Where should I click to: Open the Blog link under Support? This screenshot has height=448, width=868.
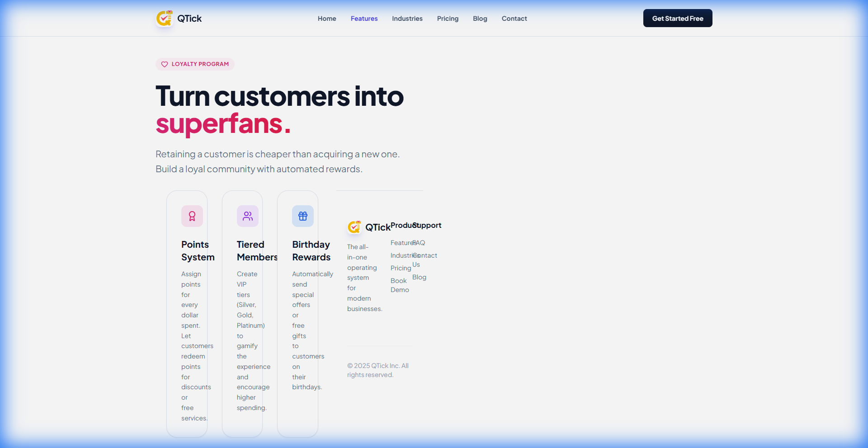pyautogui.click(x=419, y=277)
